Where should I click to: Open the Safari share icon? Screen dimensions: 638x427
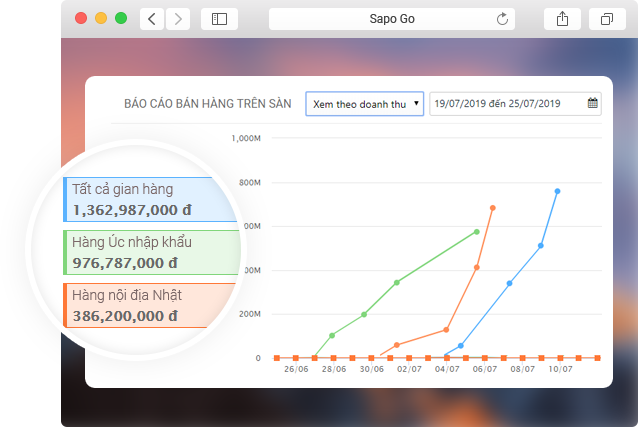[561, 18]
